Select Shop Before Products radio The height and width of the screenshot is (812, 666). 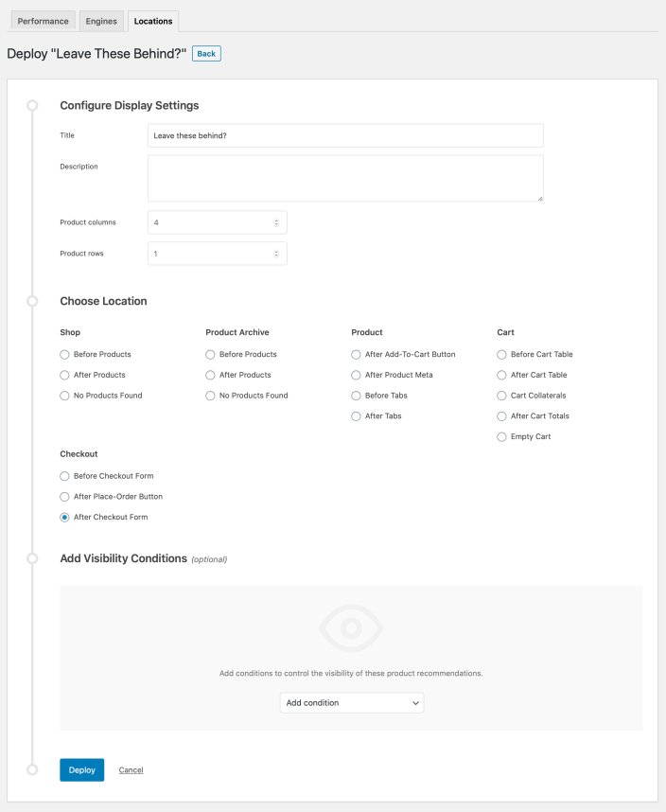64,355
